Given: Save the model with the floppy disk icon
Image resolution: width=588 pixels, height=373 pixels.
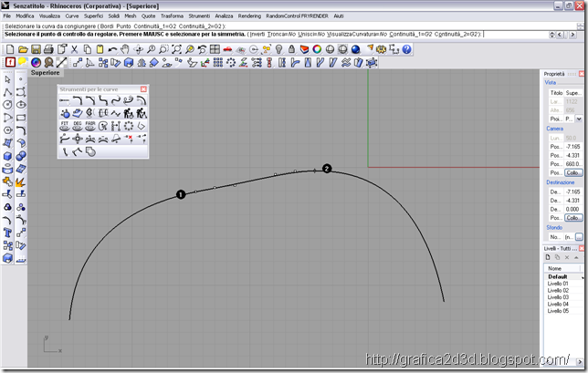Looking at the screenshot, I should pyautogui.click(x=36, y=49).
